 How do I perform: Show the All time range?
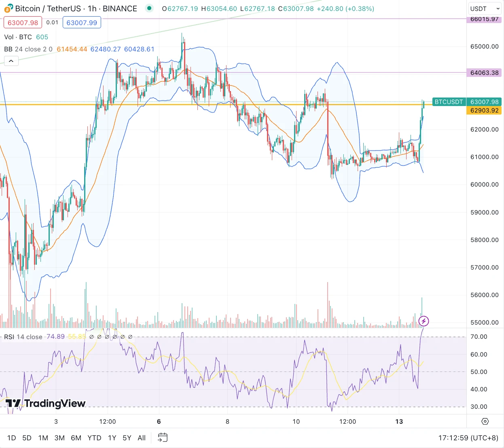(142, 438)
